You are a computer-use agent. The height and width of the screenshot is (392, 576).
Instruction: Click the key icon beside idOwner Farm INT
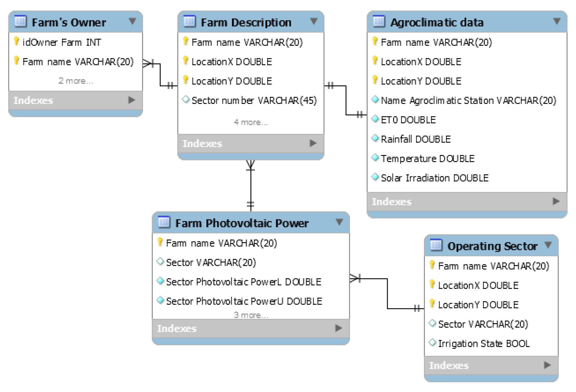click(x=17, y=41)
